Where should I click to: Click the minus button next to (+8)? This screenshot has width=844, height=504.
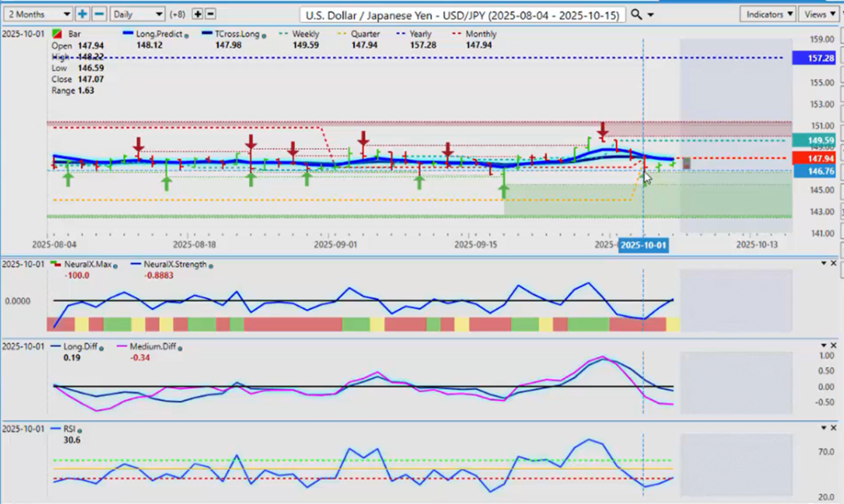tap(210, 14)
